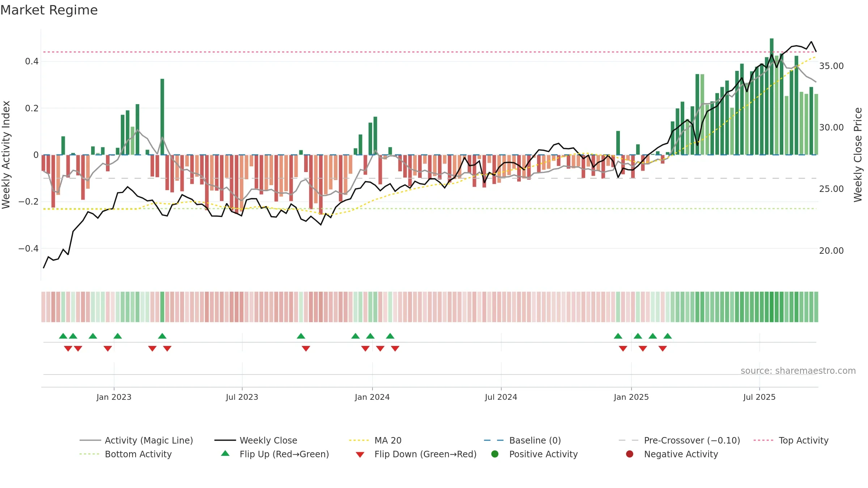Click the Flip Down (Green→Red) legend label

coord(425,454)
